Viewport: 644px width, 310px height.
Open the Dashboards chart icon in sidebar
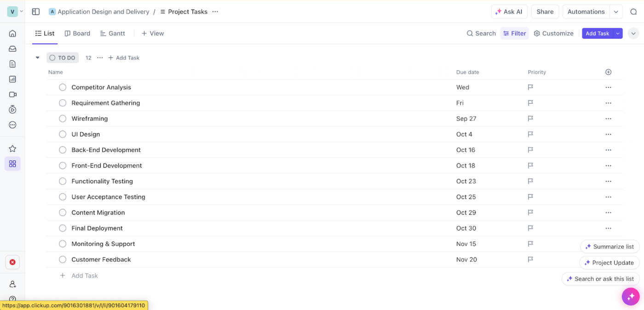(12, 79)
